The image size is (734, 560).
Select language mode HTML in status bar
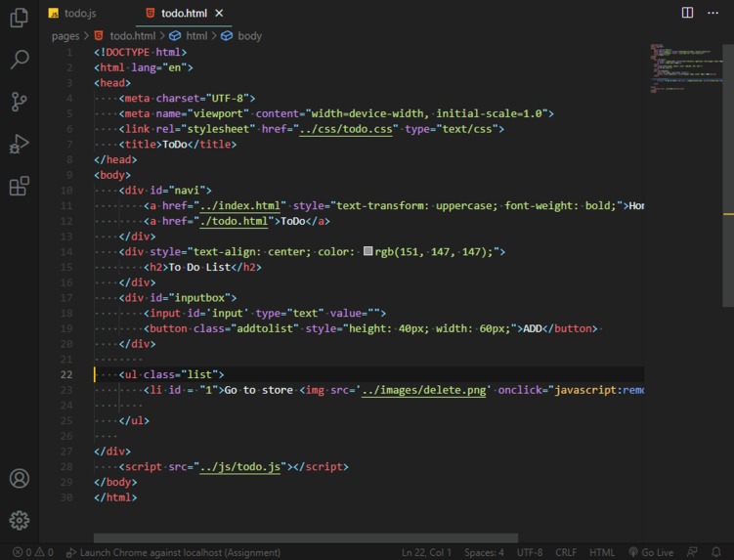coord(602,552)
